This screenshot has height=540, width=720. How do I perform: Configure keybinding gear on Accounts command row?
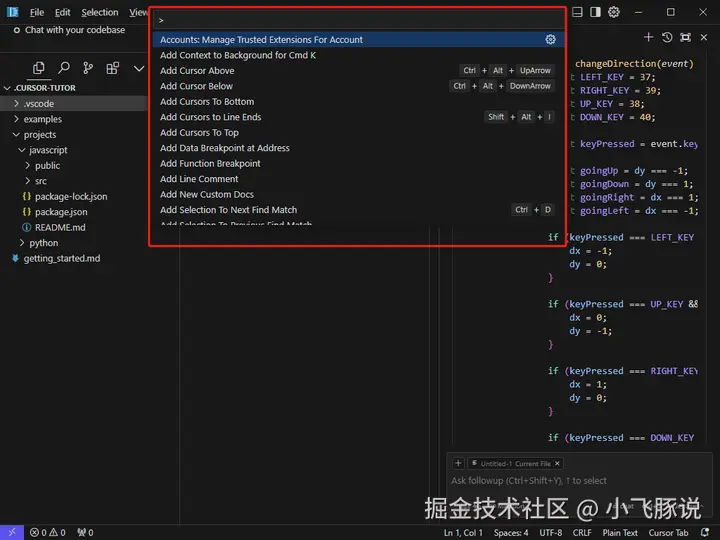point(550,39)
